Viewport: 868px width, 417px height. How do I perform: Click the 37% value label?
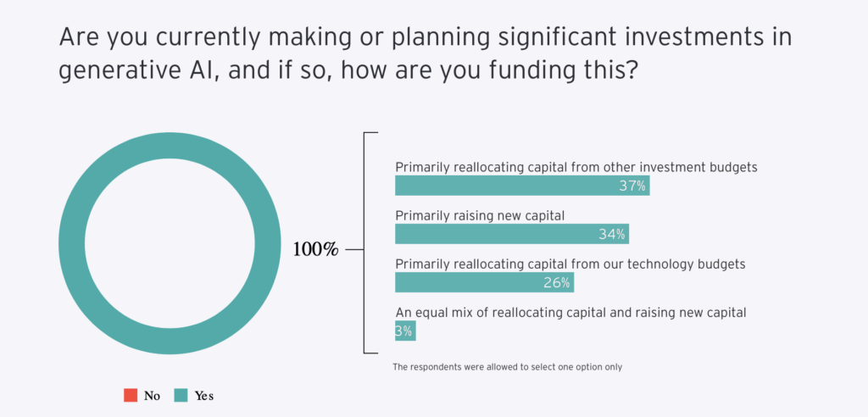click(632, 186)
